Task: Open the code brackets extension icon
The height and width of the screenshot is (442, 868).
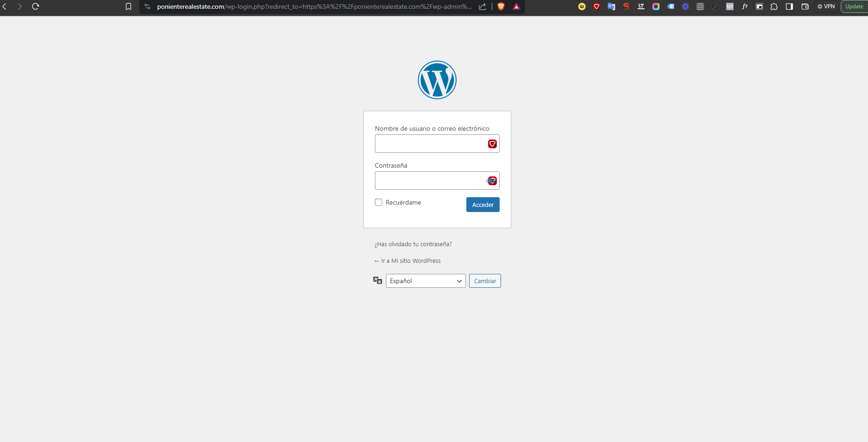Action: point(730,6)
